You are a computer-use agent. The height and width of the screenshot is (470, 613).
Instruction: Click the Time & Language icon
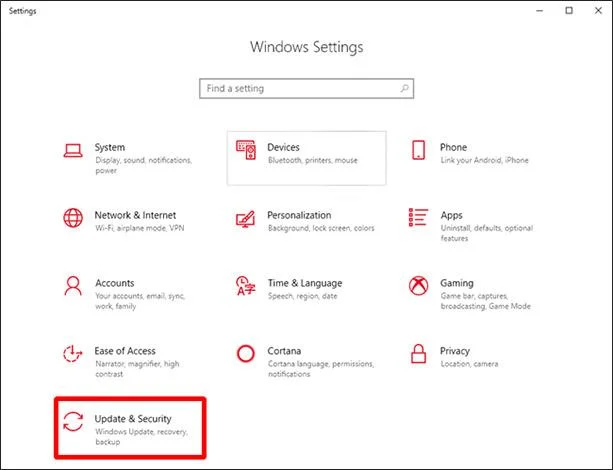point(246,286)
